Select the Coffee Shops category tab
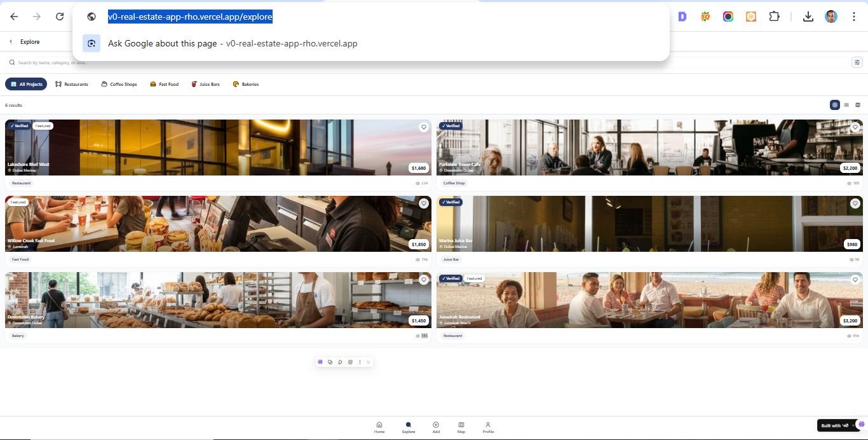Screen dimensions: 868x440 119,84
